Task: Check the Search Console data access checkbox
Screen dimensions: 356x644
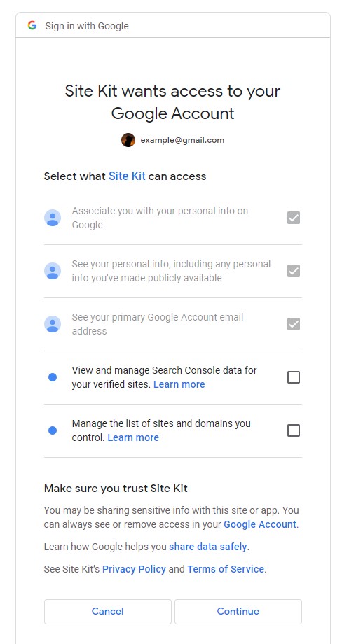Action: click(x=294, y=377)
